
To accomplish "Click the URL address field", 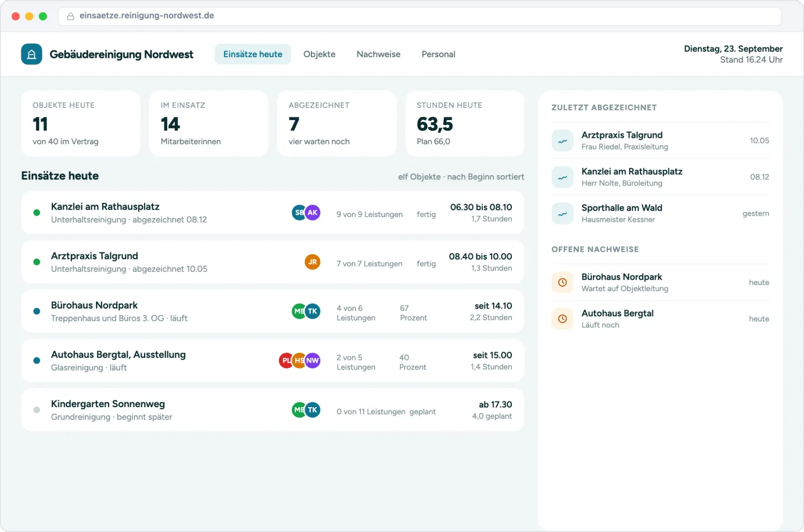I will pos(419,16).
